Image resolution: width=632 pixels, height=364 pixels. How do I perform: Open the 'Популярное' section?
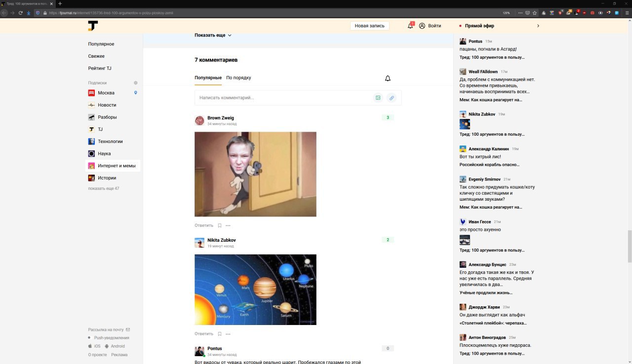click(x=101, y=44)
